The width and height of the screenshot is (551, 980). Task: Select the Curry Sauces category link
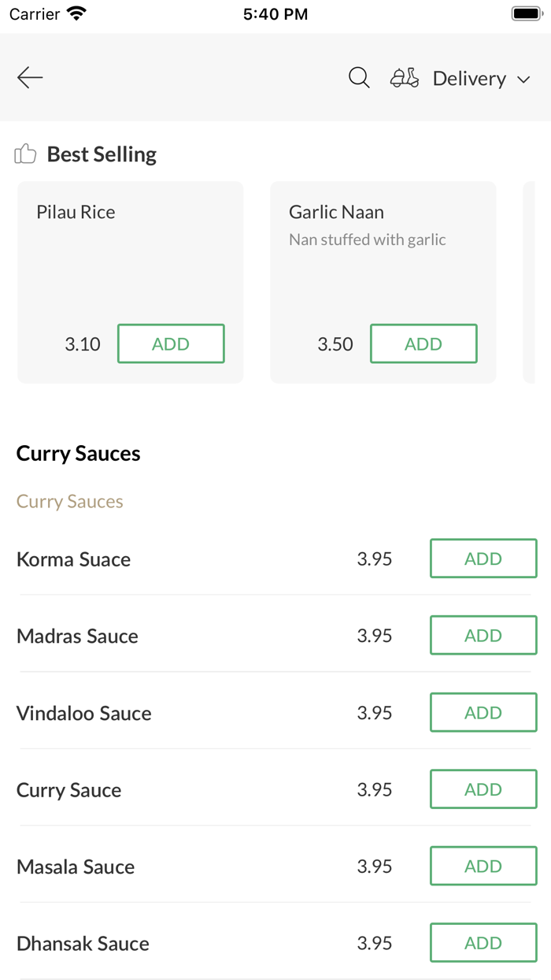(x=69, y=501)
